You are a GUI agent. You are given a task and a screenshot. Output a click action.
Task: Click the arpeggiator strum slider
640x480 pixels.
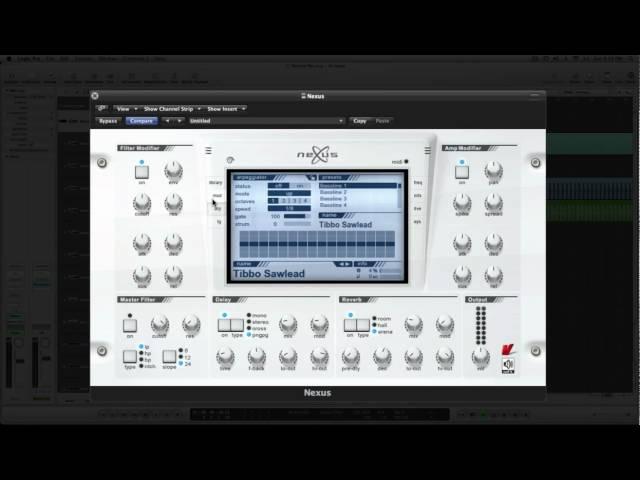click(297, 224)
